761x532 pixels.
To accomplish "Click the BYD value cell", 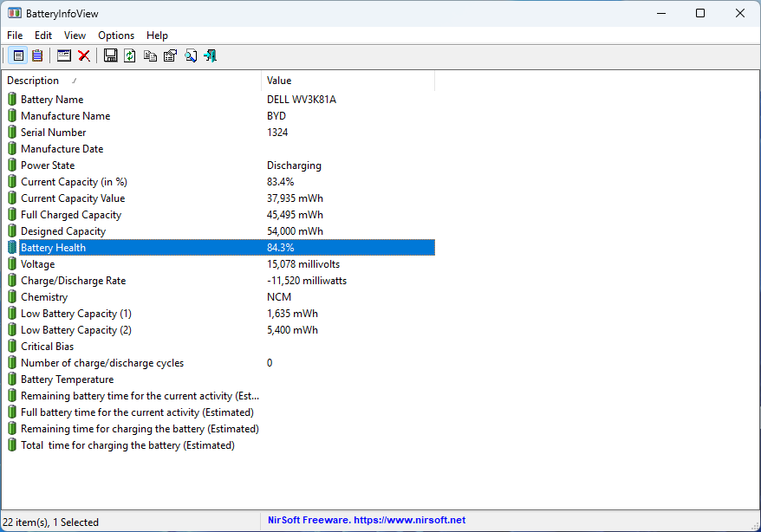I will click(276, 116).
